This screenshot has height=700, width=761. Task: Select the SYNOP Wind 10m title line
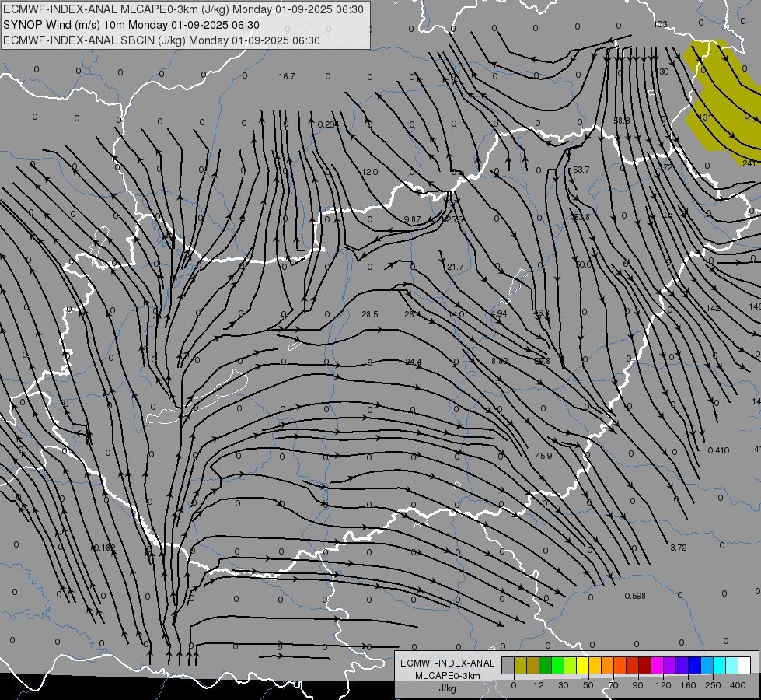131,25
